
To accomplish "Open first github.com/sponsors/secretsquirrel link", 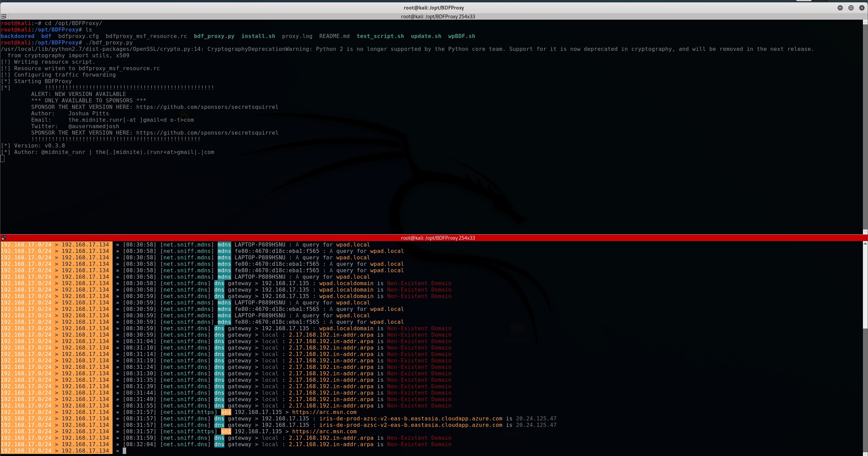I will coord(207,107).
